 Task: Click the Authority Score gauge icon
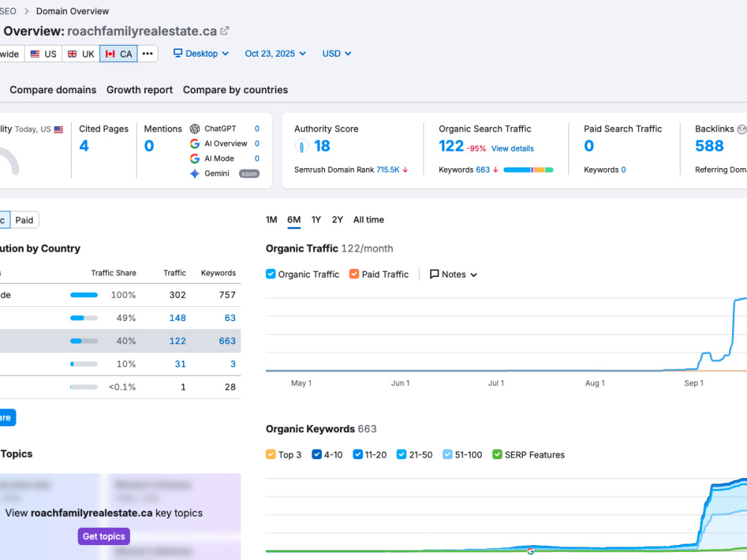coord(302,146)
